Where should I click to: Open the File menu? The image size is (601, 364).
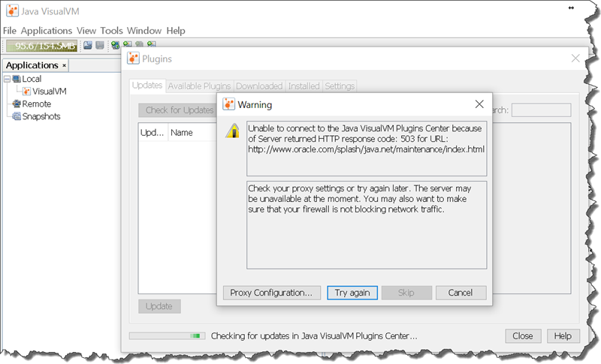tap(10, 31)
